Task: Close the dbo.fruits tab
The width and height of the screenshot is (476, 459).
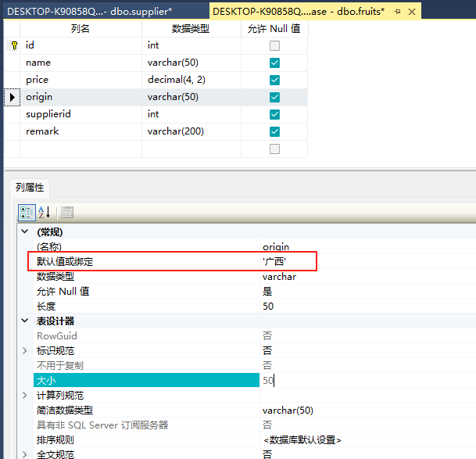Action: [412, 11]
